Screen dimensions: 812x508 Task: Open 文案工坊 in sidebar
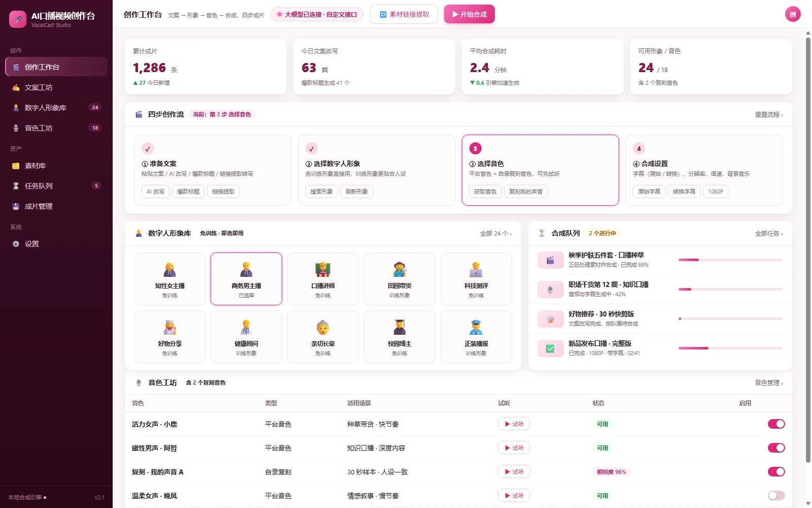56,87
